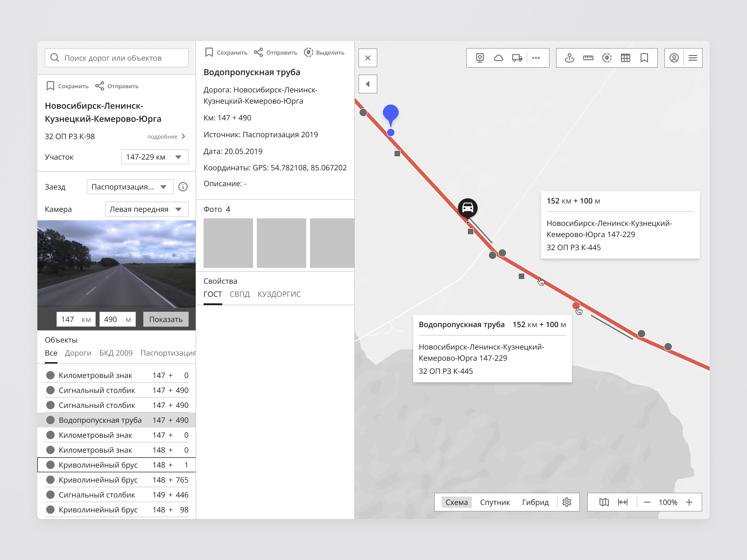Click the meters input showing 490
The width and height of the screenshot is (747, 560).
pyautogui.click(x=118, y=319)
